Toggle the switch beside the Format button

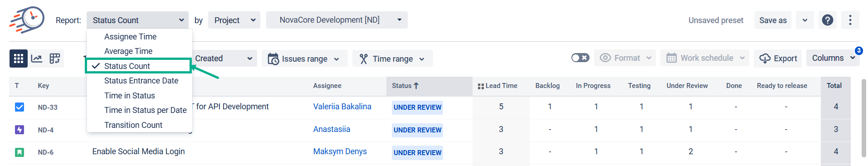point(580,58)
